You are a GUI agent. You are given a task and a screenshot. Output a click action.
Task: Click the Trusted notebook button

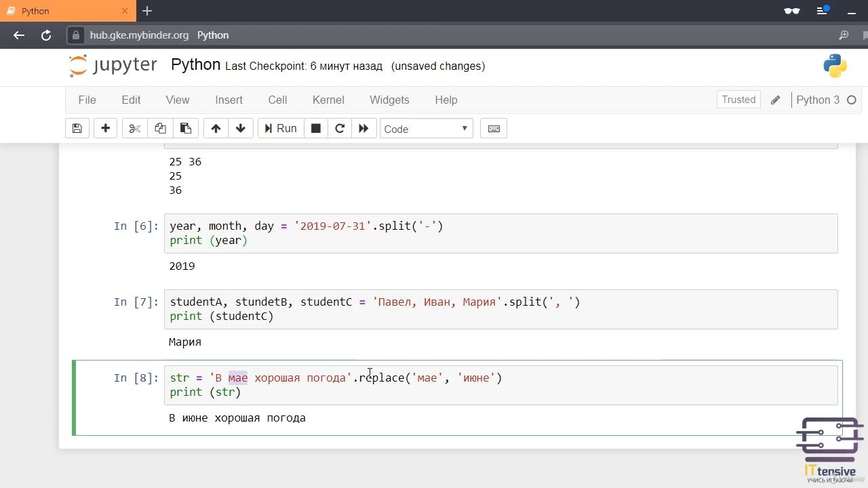point(738,100)
